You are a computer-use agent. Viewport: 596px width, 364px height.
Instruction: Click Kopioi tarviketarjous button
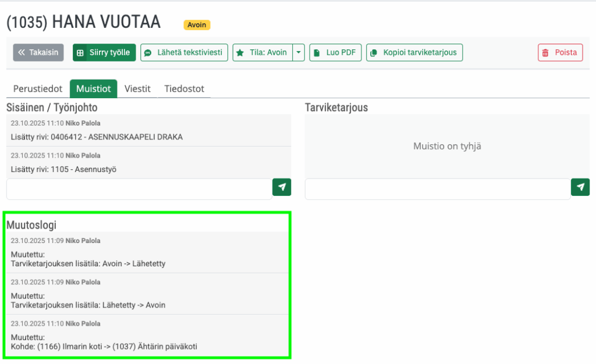tap(414, 52)
